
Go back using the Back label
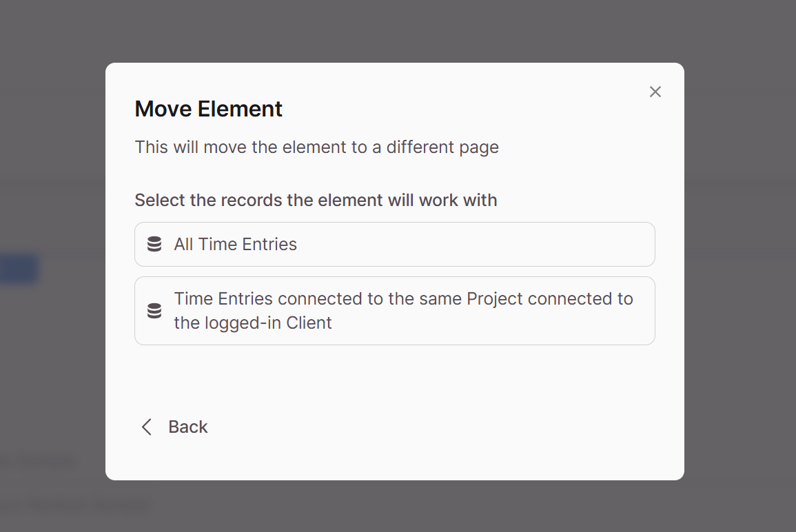pos(188,427)
